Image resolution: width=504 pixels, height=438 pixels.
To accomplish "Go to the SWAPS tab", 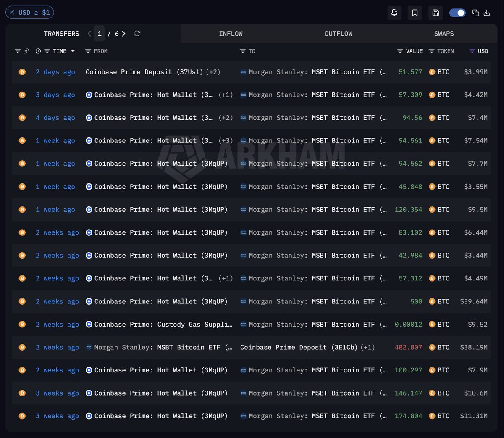I will click(x=444, y=34).
